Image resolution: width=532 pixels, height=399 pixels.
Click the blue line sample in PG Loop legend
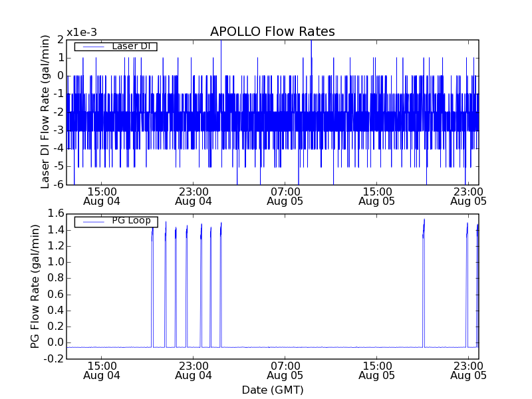pos(93,221)
